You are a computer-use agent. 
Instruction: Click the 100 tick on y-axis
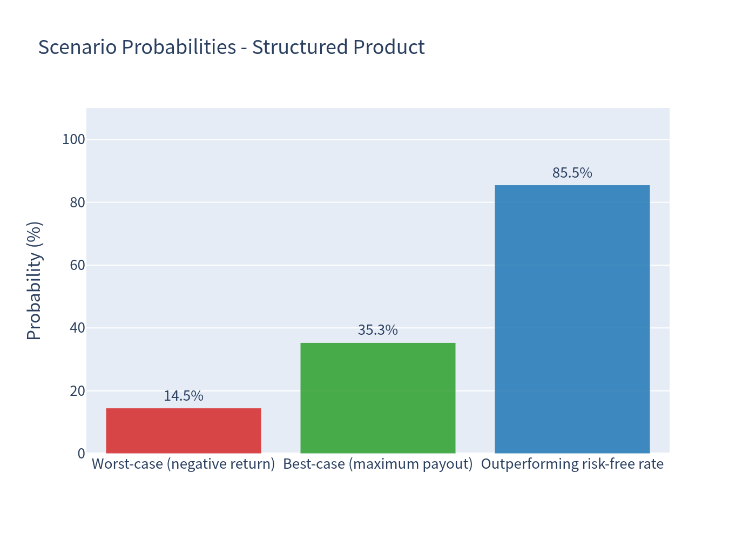coord(73,139)
